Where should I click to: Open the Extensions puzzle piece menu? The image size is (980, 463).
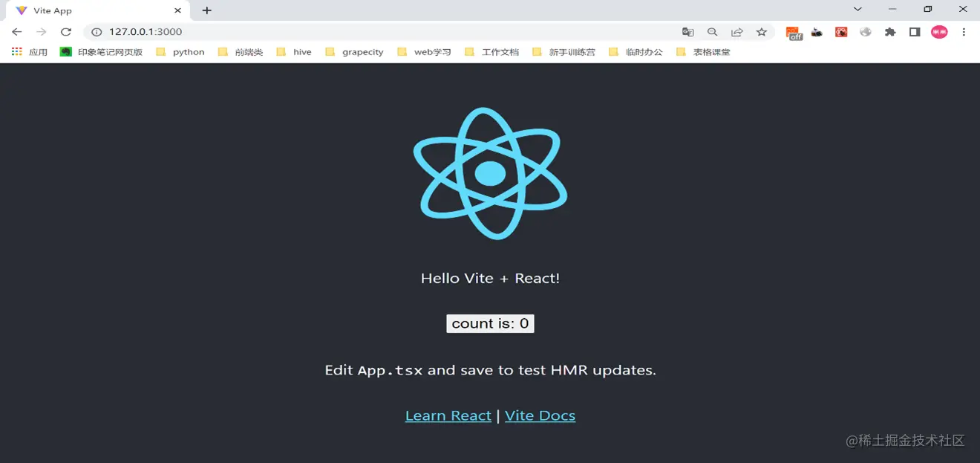890,32
